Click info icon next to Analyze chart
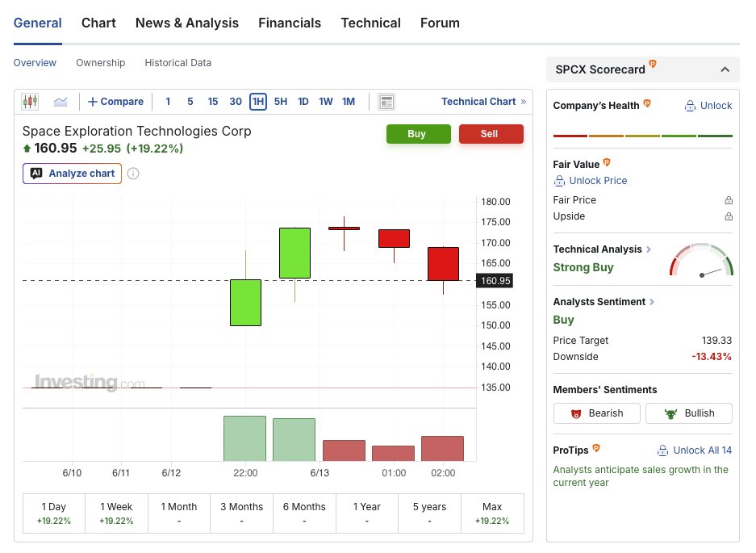Screen dimensions: 756x553 [x=133, y=174]
